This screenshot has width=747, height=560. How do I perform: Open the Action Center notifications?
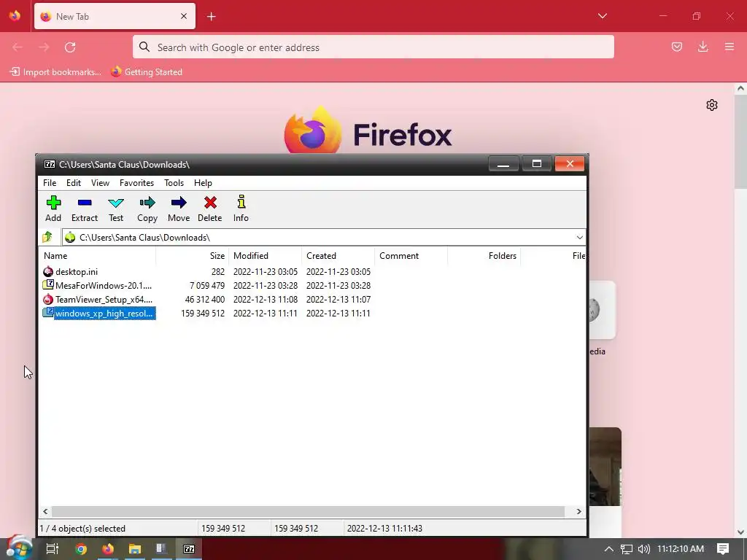pyautogui.click(x=723, y=548)
